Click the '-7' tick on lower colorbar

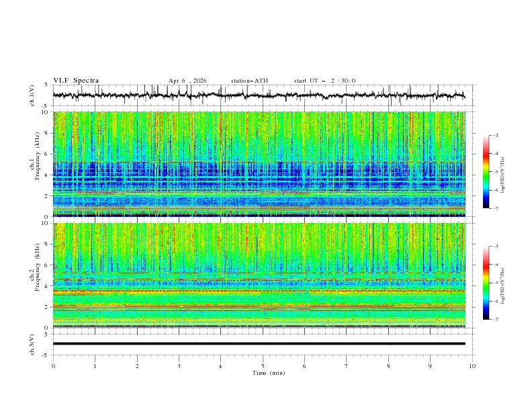pos(495,320)
